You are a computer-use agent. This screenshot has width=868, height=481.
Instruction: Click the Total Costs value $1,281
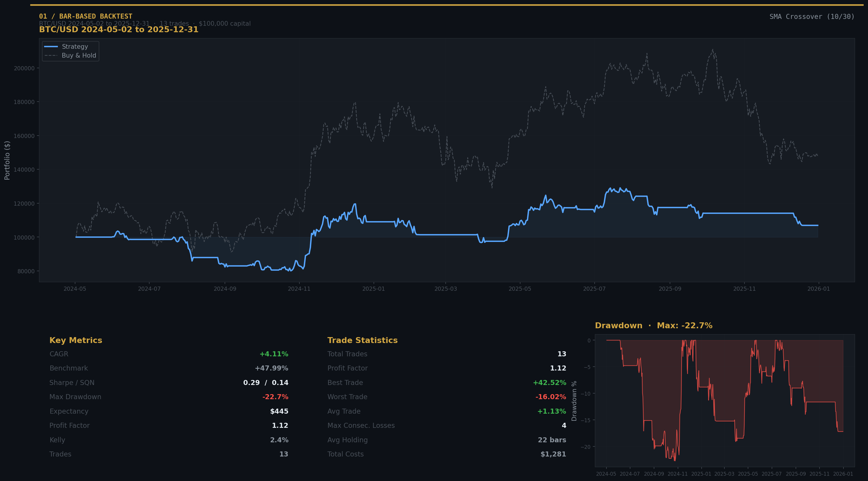[554, 454]
